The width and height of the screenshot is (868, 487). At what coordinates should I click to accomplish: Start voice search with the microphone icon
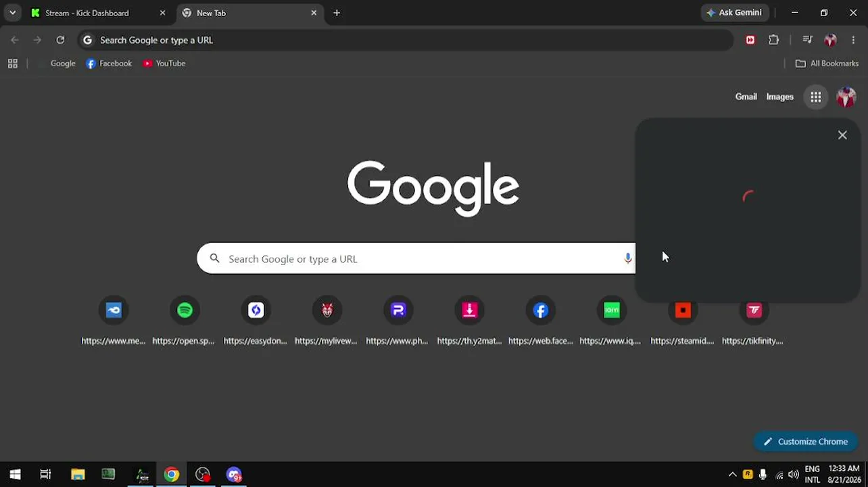coord(628,258)
